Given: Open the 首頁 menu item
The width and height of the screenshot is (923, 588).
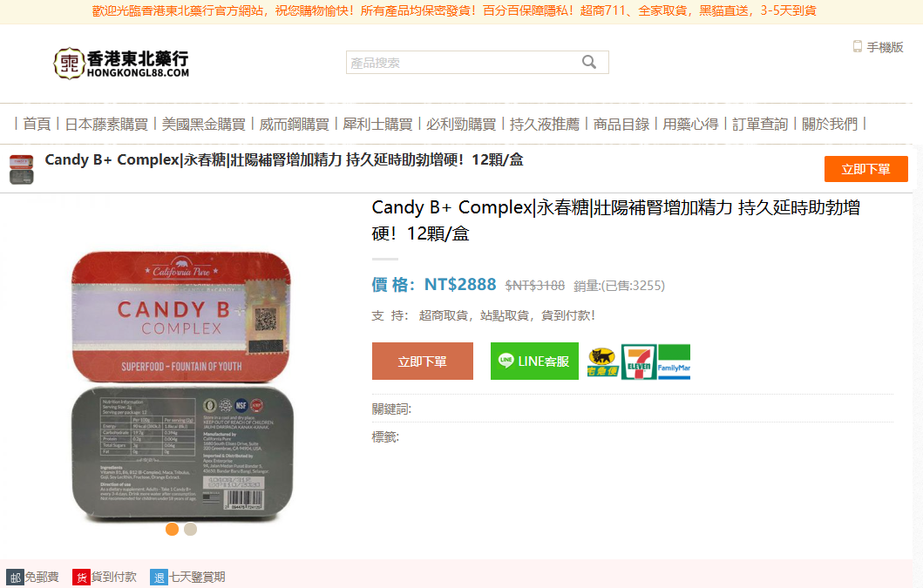Looking at the screenshot, I should [37, 125].
